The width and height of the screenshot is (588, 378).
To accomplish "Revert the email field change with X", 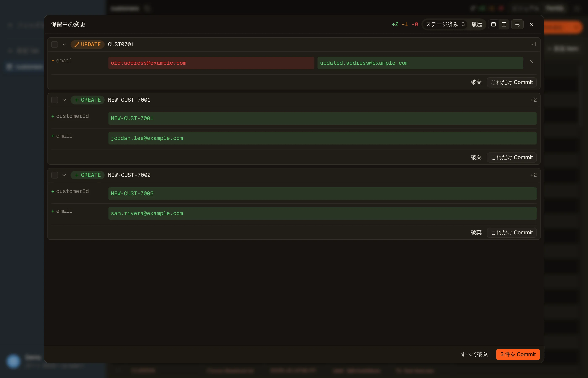I will click(x=532, y=62).
